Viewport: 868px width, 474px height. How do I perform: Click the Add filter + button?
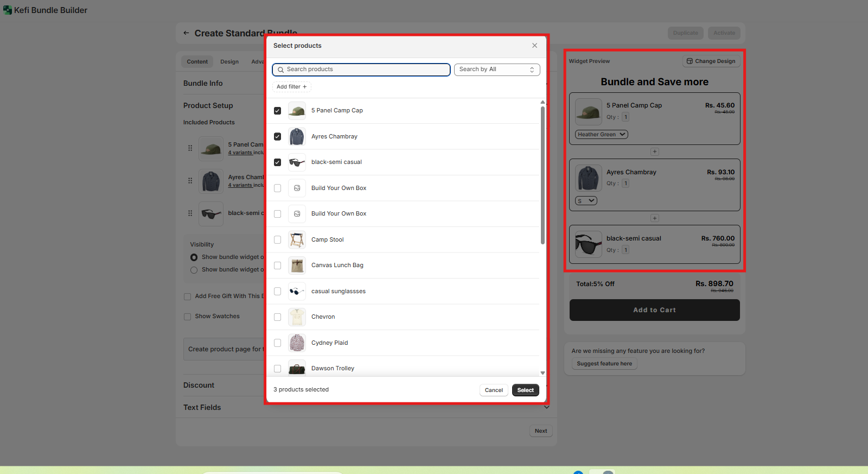291,87
